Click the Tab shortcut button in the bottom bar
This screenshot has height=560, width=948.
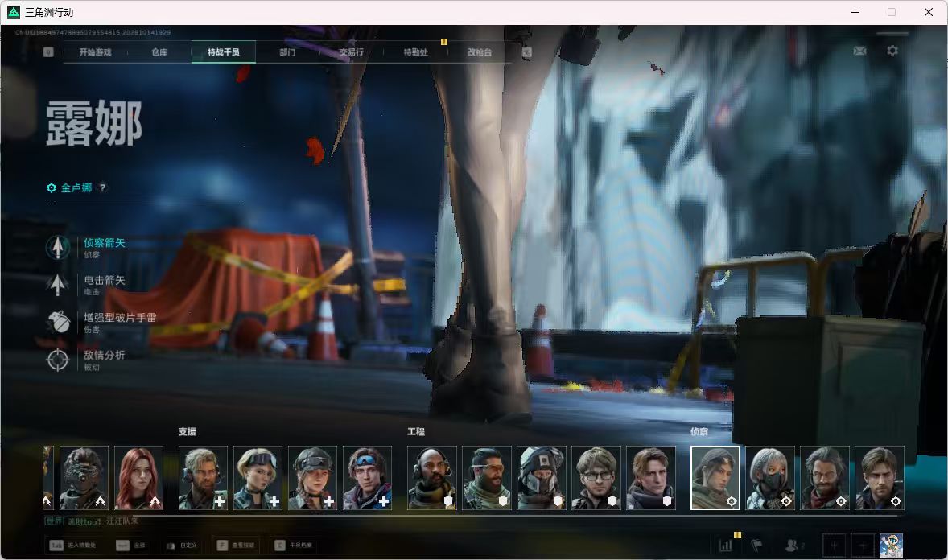56,546
